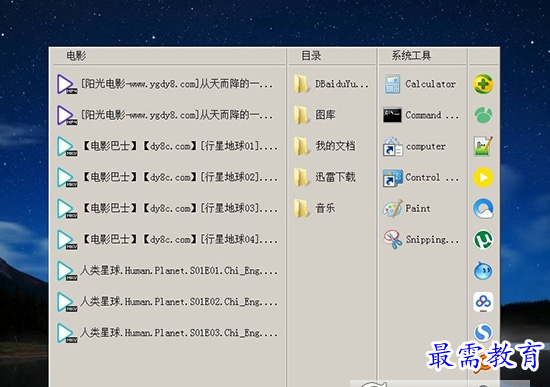550x387 pixels.
Task: Launch the black Command prompt icon
Action: [392, 115]
